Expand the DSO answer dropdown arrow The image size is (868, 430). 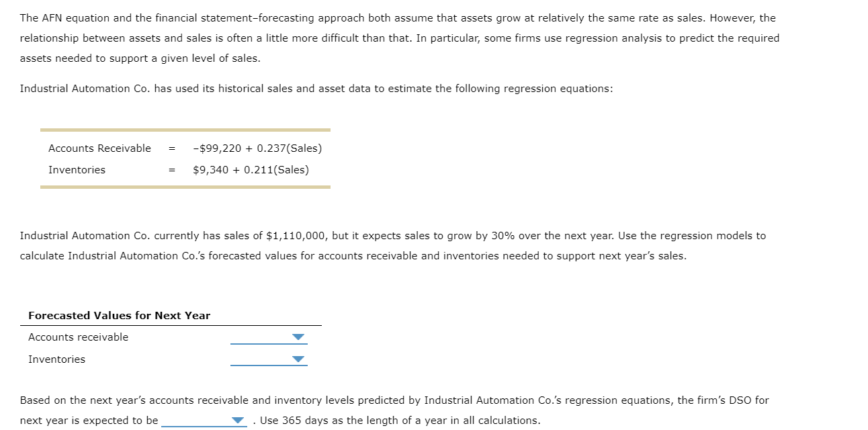pos(238,421)
